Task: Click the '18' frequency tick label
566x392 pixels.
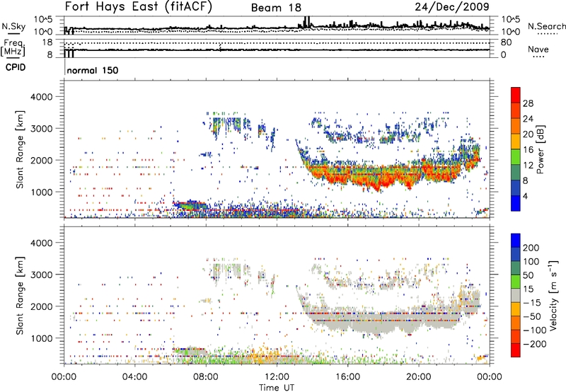Action: (x=47, y=42)
